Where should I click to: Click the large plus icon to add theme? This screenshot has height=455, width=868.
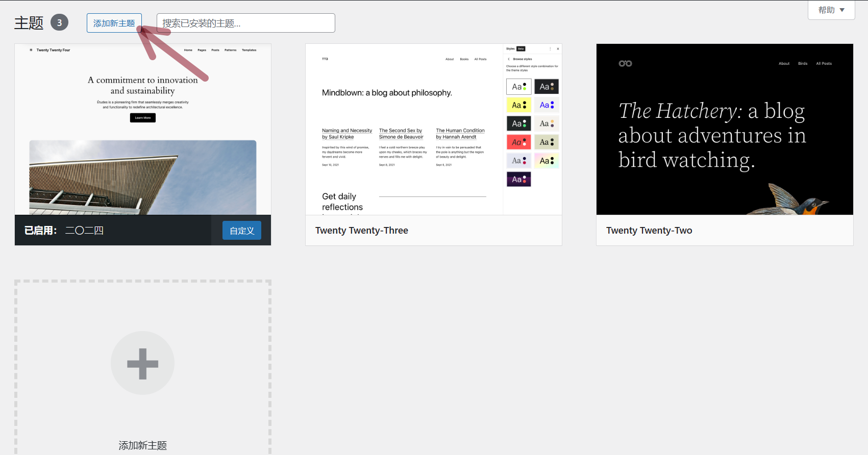[x=142, y=363]
